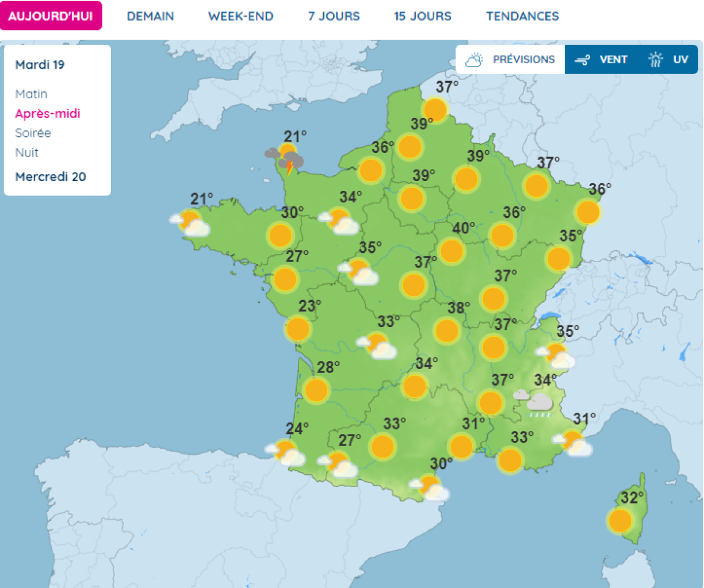The width and height of the screenshot is (704, 588).
Task: Click the thunderstorm icon showing 21°
Action: [286, 160]
